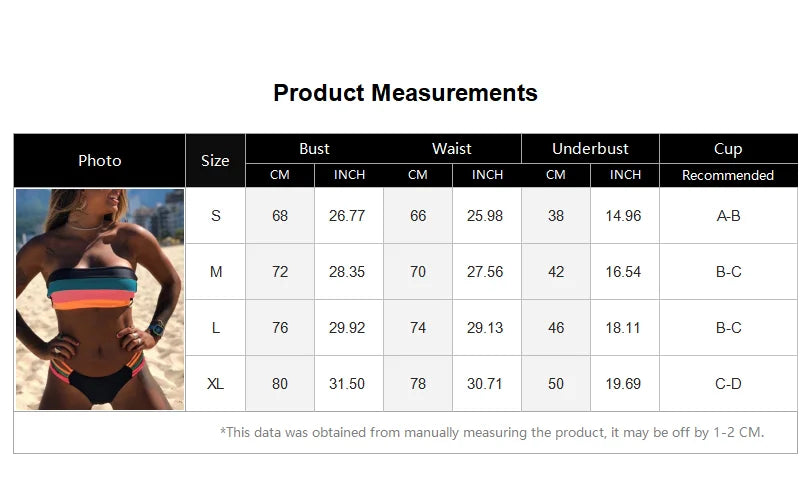Click the 27.56 waist inch value
This screenshot has width=810, height=482.
tap(487, 271)
